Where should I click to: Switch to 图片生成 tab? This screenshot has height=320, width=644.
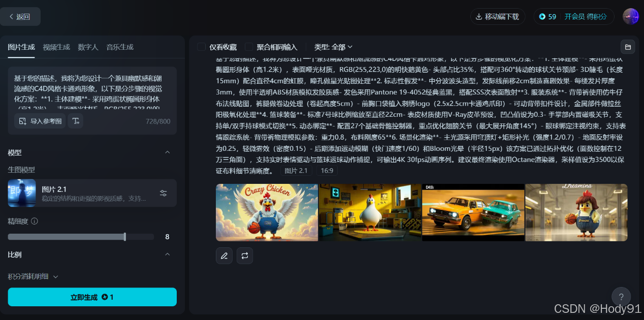tap(21, 47)
